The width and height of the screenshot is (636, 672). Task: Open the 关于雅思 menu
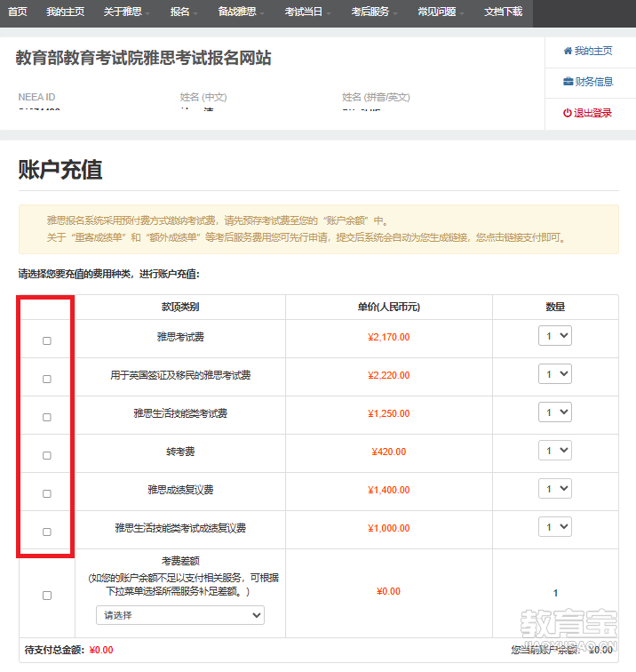[x=126, y=12]
